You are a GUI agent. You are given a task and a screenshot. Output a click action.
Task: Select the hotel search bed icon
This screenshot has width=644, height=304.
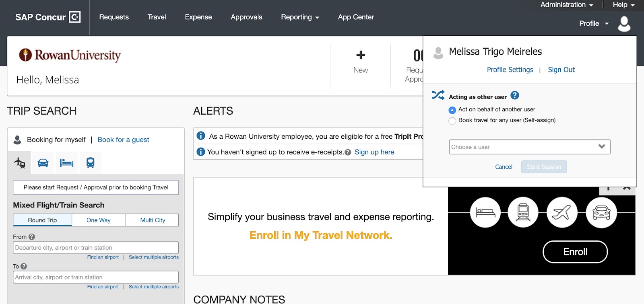point(67,163)
